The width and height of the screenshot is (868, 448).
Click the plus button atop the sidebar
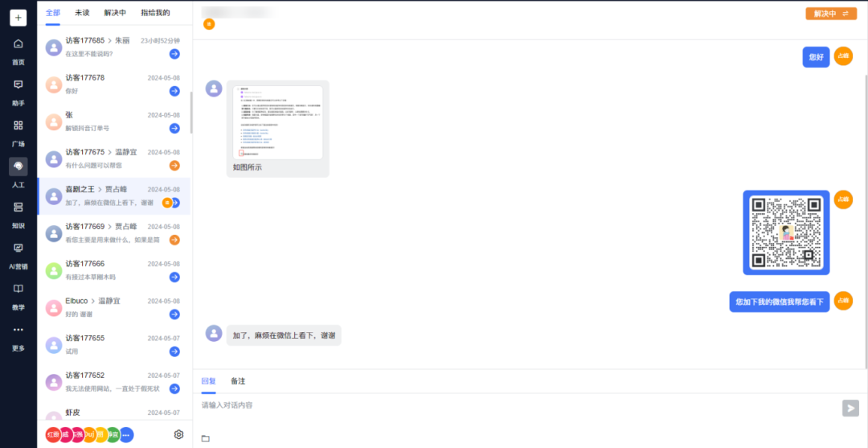18,18
